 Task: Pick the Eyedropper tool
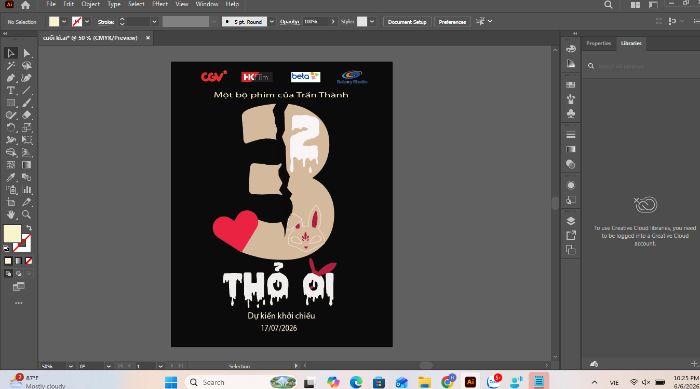(11, 177)
